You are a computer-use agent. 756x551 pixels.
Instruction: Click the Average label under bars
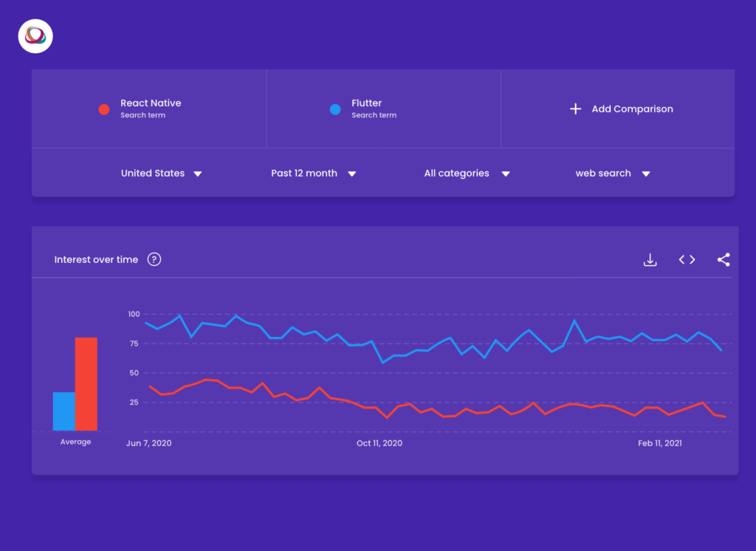[x=76, y=442]
